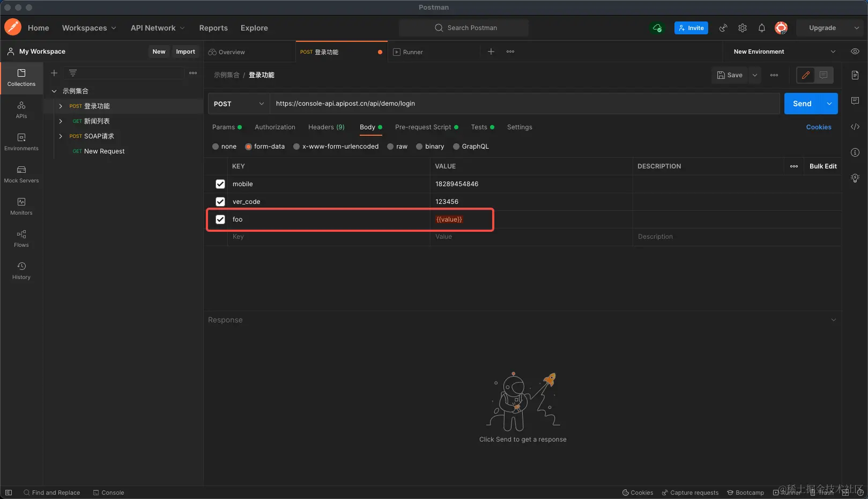
Task: Select the form-data body type
Action: click(x=249, y=146)
